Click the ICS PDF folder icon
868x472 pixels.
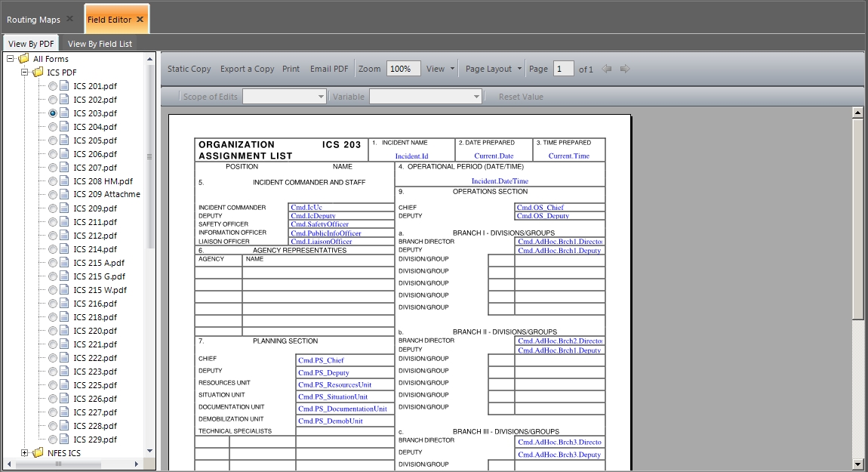38,72
